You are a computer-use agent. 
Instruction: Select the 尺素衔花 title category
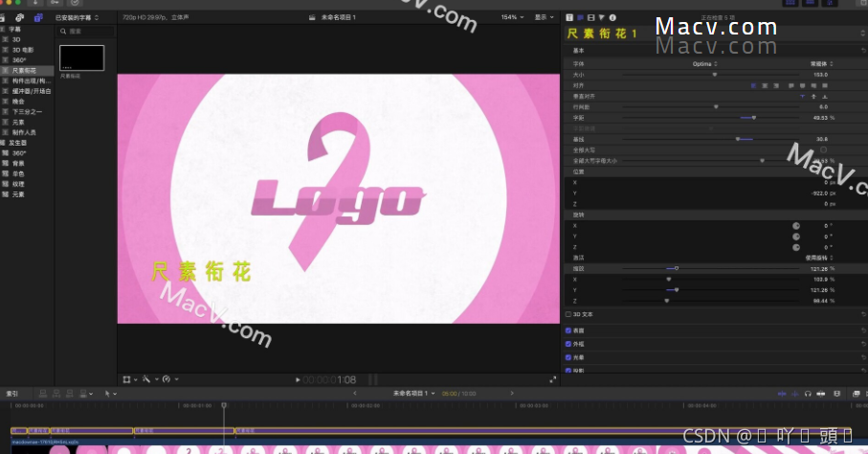click(x=24, y=71)
